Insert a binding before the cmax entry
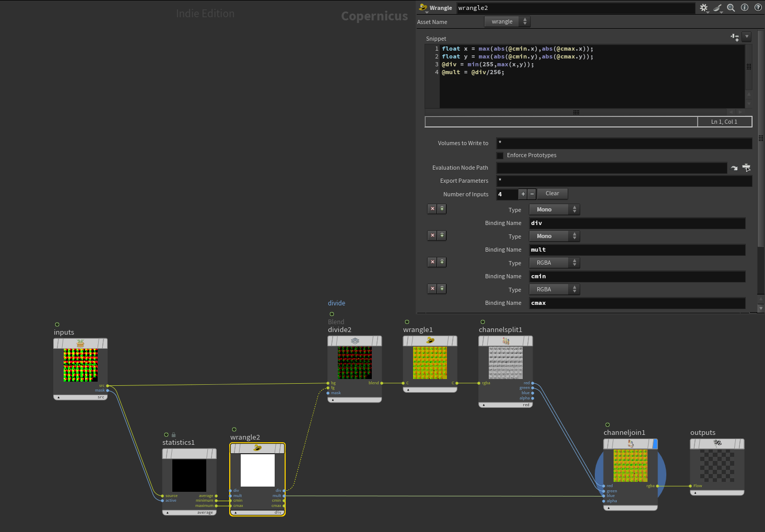Viewport: 765px width, 532px height. point(442,288)
